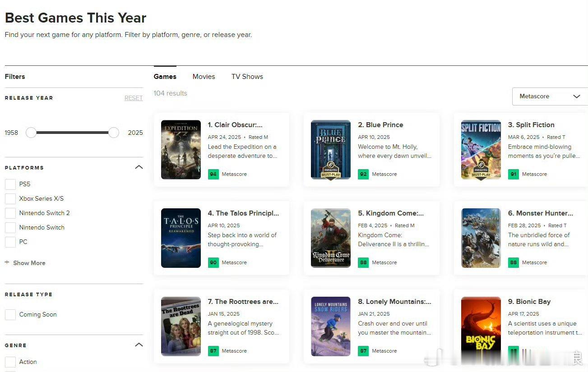Viewport: 588px width, 372px height.
Task: Check the Xbox Series X/S filter
Action: click(10, 198)
